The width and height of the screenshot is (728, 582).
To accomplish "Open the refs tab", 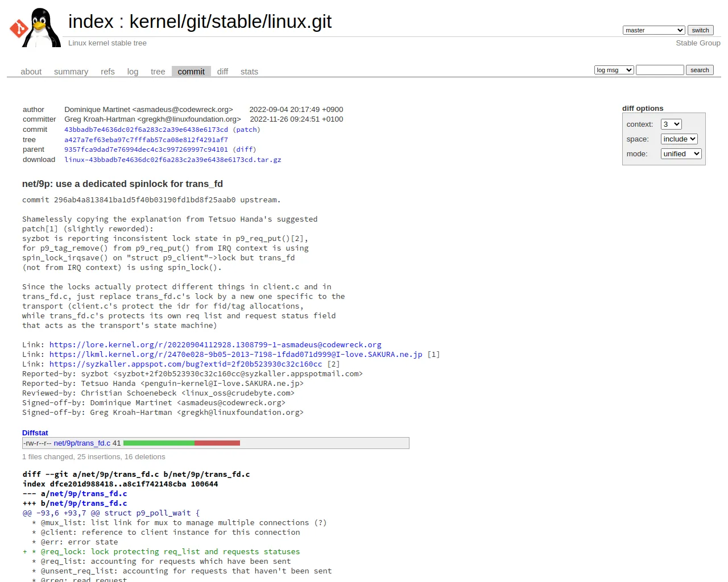I will (x=107, y=72).
